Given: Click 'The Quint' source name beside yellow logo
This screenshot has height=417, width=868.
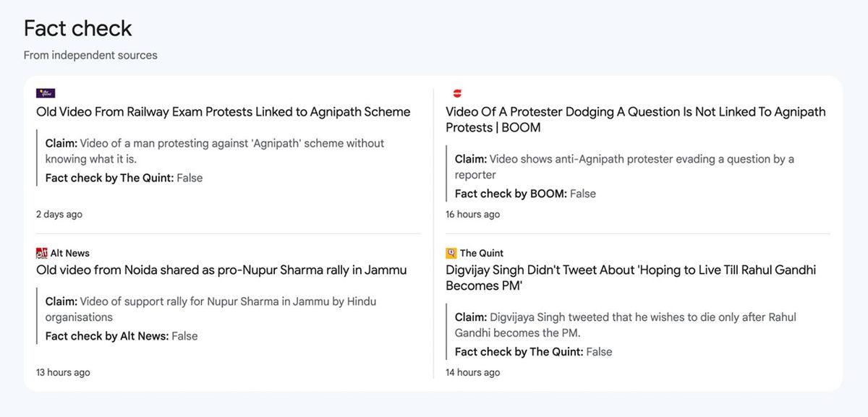Looking at the screenshot, I should pyautogui.click(x=482, y=253).
